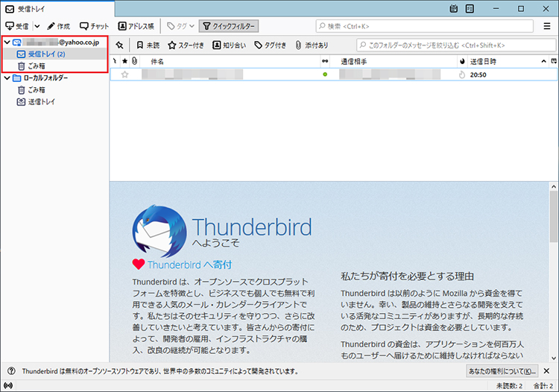Click the scroll down arrow of the welcome pane
This screenshot has width=559, height=392.
point(553,358)
